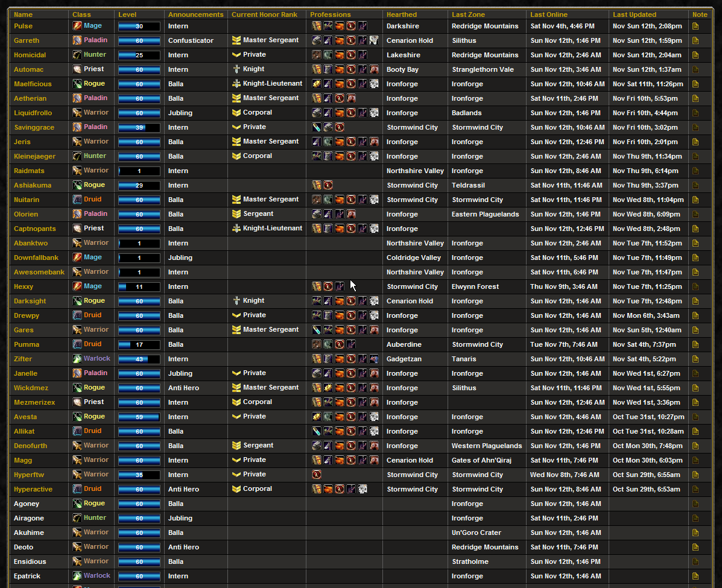Sort by the Last Zone column header

468,14
